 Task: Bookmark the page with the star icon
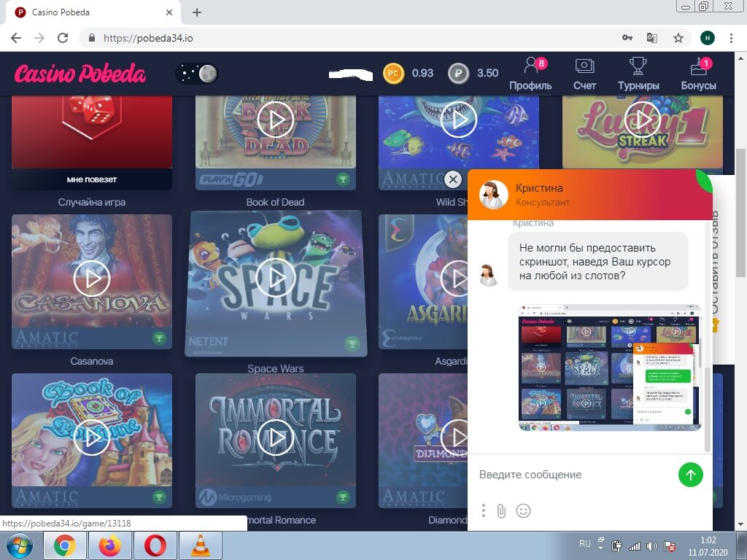pos(678,38)
